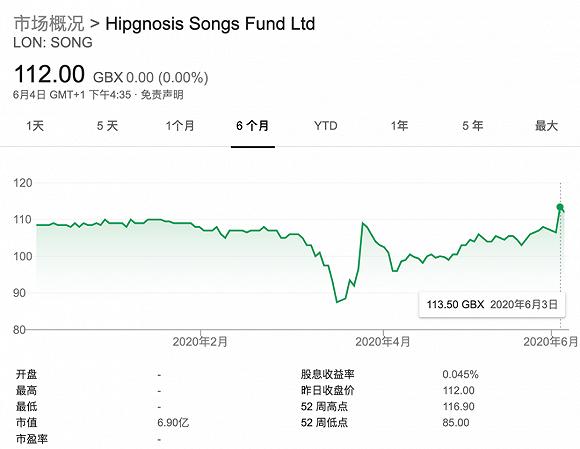
Task: Show the 最大 full history range
Action: pos(546,126)
